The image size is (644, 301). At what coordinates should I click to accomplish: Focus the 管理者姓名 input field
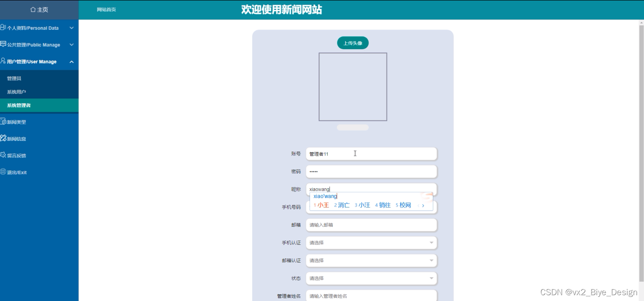click(371, 296)
